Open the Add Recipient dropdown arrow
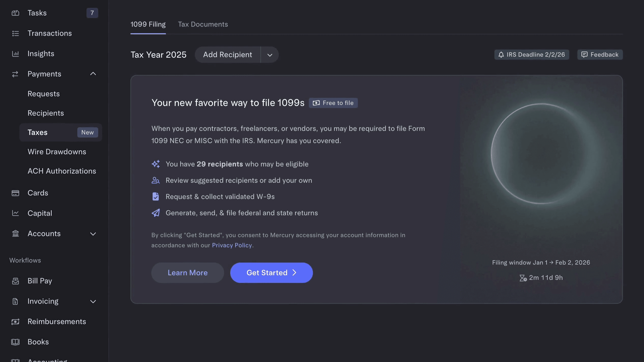 click(270, 55)
